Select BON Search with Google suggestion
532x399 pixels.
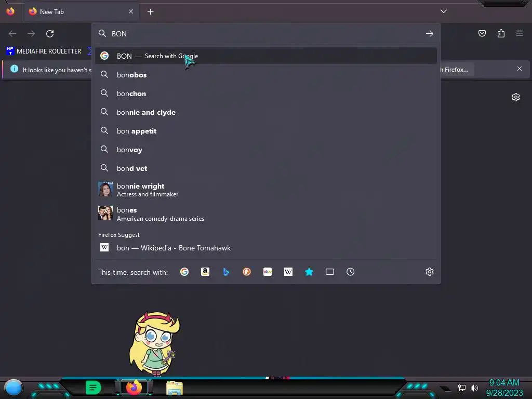tap(266, 56)
